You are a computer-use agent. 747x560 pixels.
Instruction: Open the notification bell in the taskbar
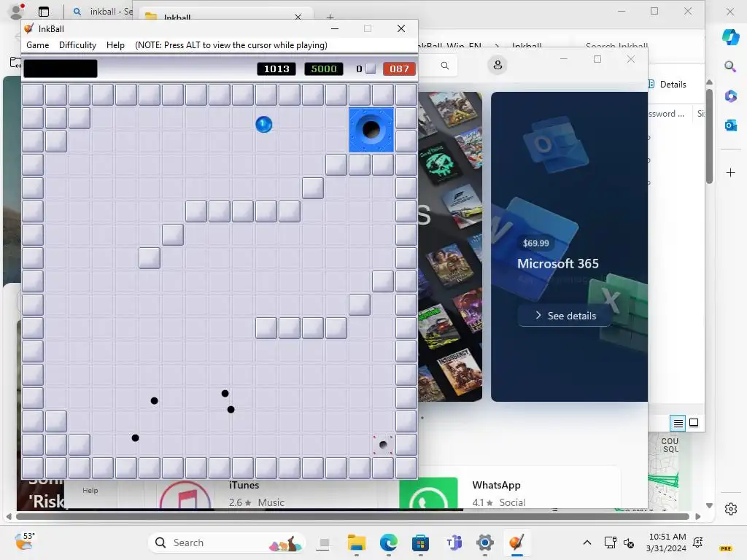[x=698, y=542]
